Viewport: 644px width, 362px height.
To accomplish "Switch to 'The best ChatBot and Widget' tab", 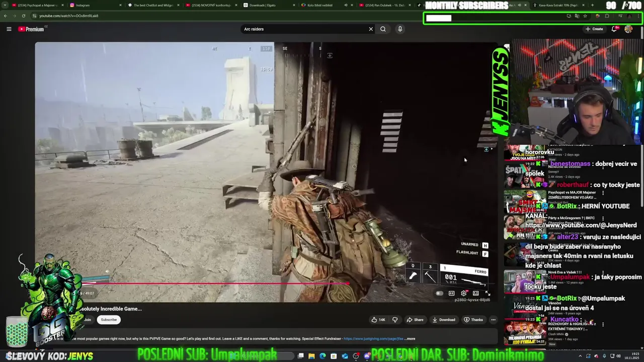I will (153, 5).
